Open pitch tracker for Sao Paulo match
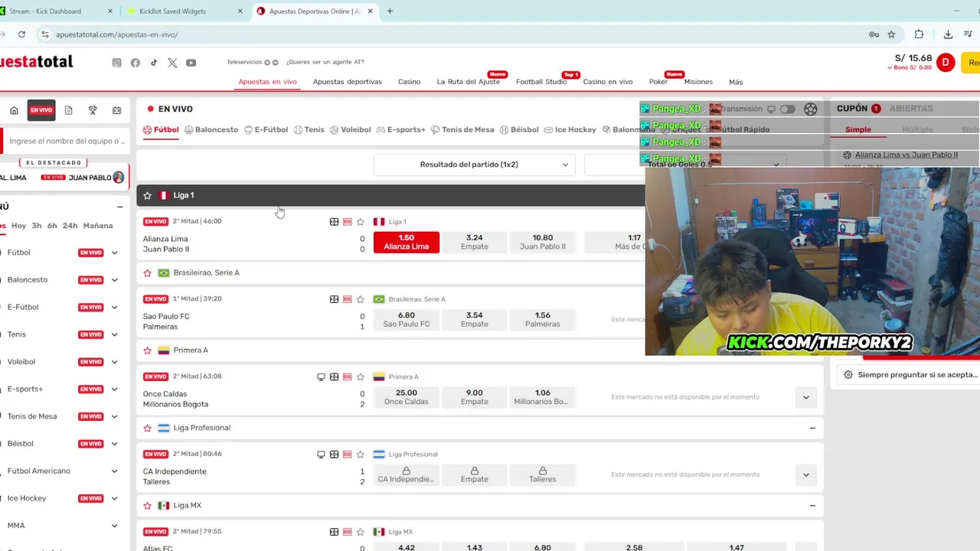Image resolution: width=980 pixels, height=551 pixels. [334, 299]
